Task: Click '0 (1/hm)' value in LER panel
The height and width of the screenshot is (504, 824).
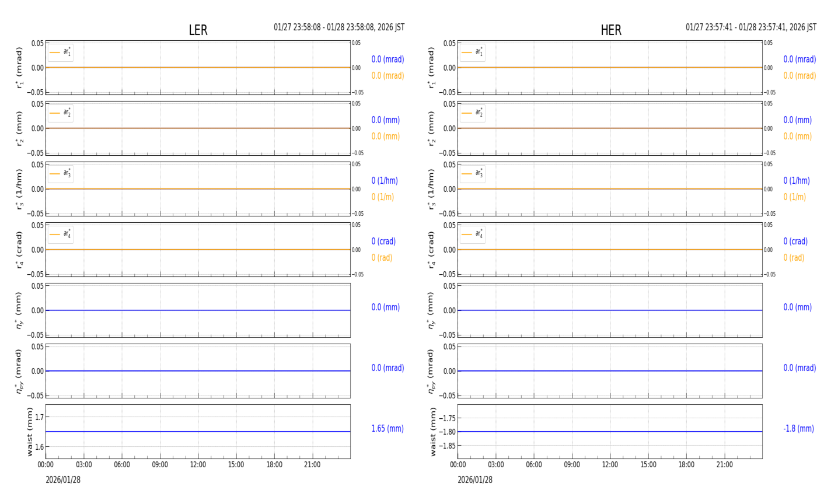Action: tap(385, 181)
